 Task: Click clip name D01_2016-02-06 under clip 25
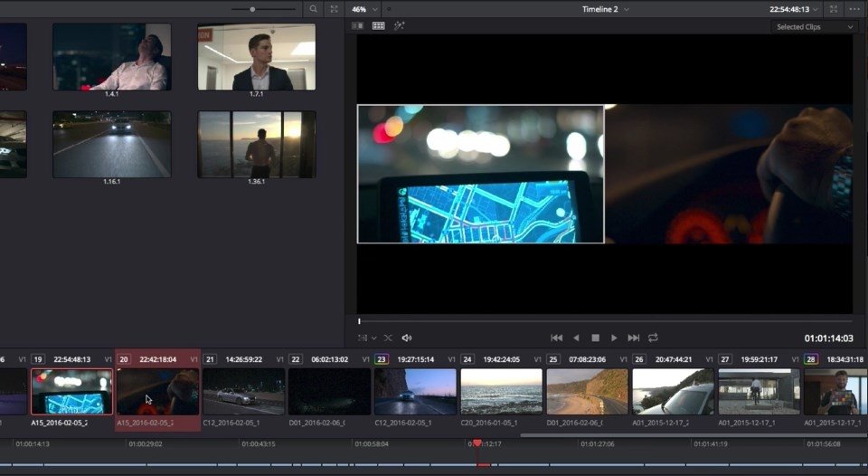575,423
